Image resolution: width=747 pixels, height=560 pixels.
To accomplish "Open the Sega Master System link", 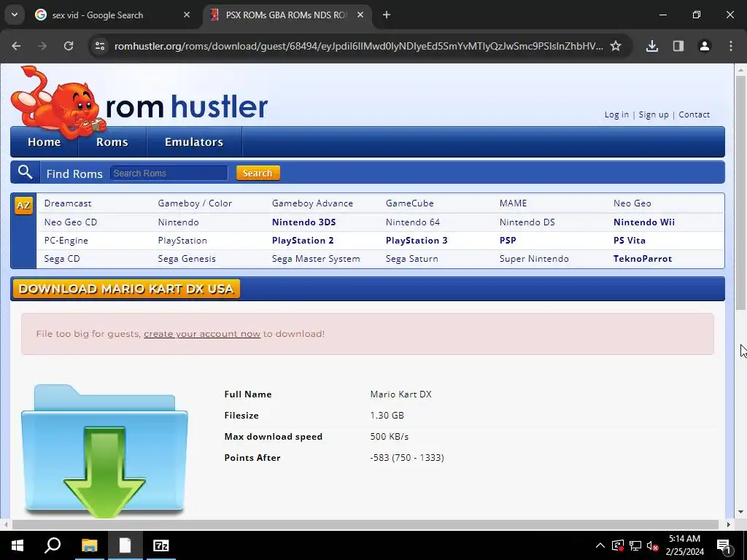I will click(x=316, y=259).
